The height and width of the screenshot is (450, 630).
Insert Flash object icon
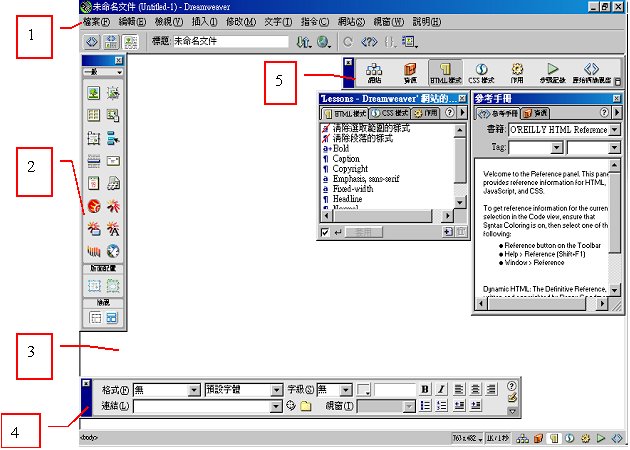pos(94,207)
